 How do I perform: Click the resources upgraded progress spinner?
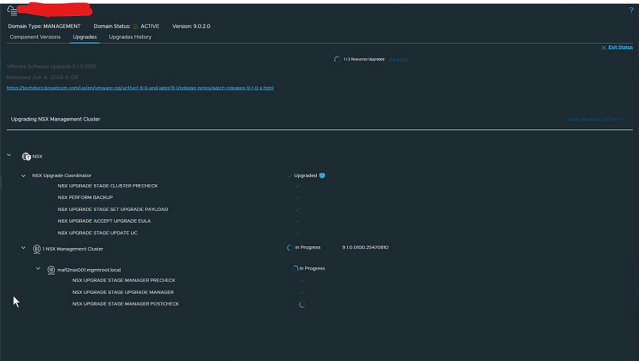pos(337,59)
